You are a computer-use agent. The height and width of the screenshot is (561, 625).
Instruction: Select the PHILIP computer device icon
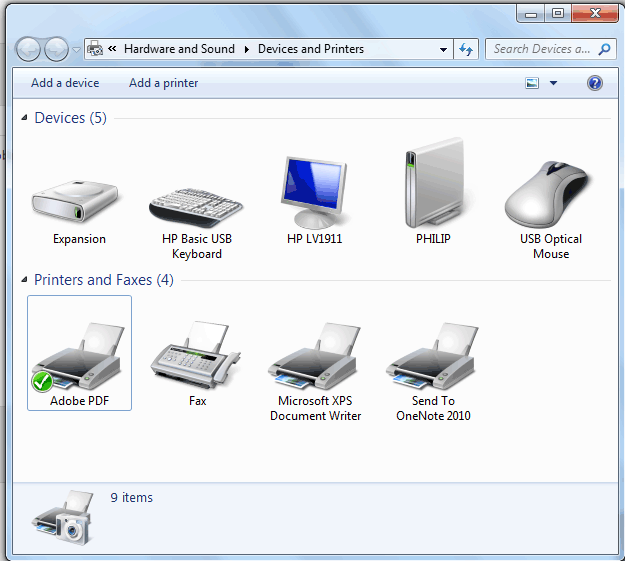click(434, 183)
